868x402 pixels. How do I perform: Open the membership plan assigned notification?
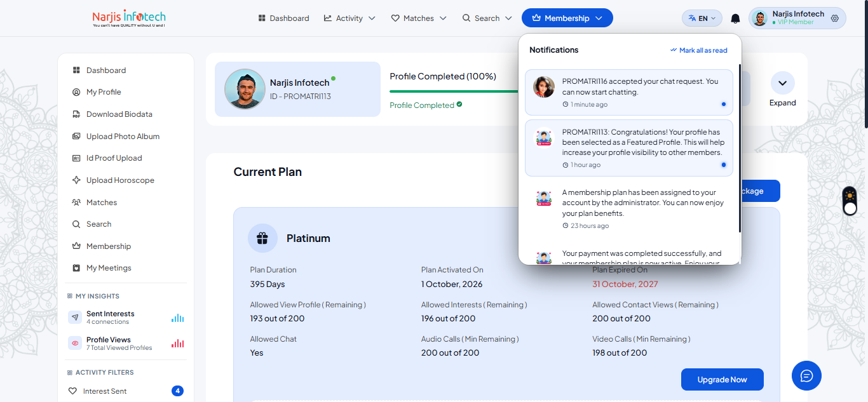click(x=629, y=208)
